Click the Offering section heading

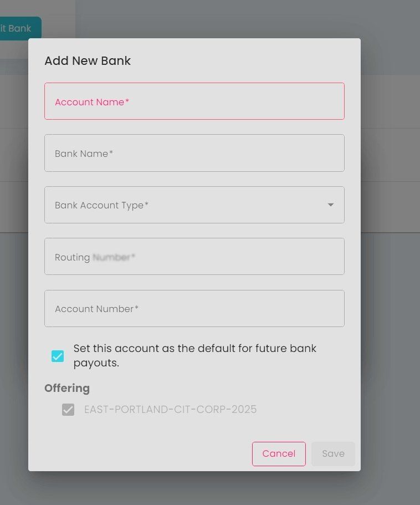(x=67, y=388)
